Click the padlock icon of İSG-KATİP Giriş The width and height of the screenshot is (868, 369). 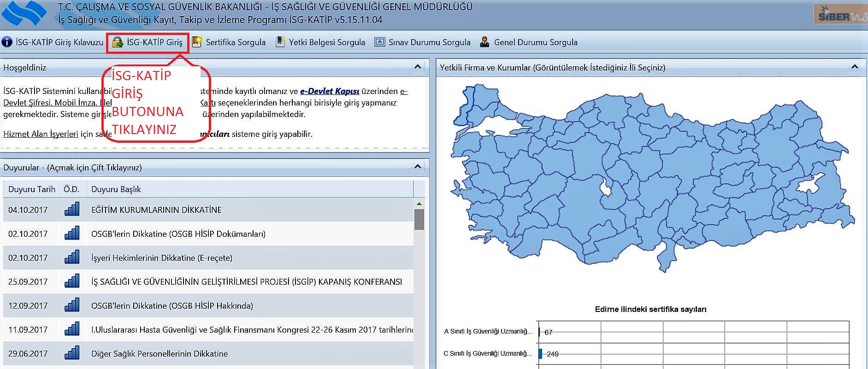coord(118,42)
